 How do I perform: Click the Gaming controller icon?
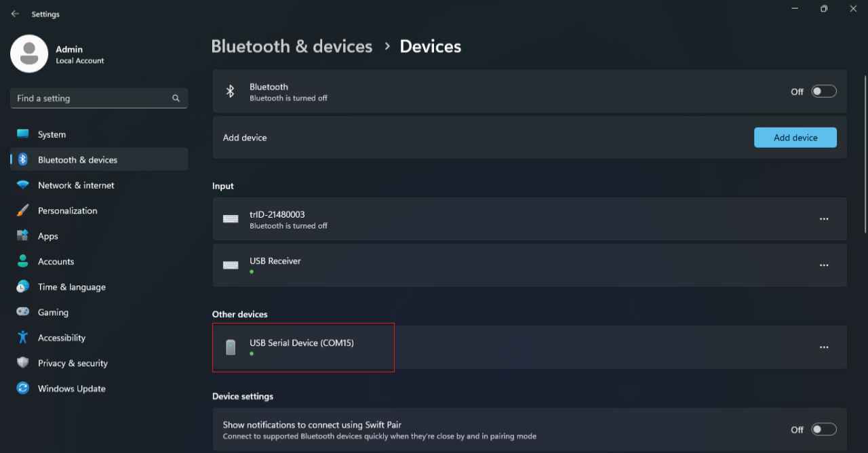pyautogui.click(x=23, y=313)
